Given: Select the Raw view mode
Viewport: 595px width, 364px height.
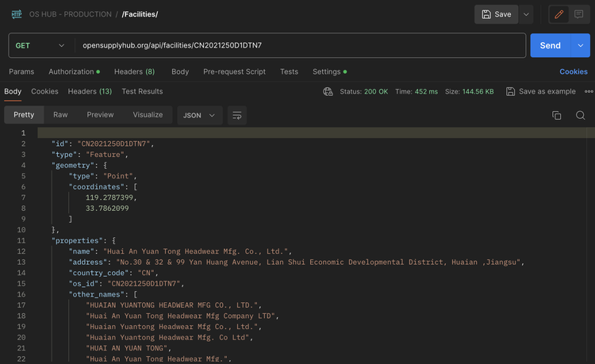Looking at the screenshot, I should pos(60,115).
